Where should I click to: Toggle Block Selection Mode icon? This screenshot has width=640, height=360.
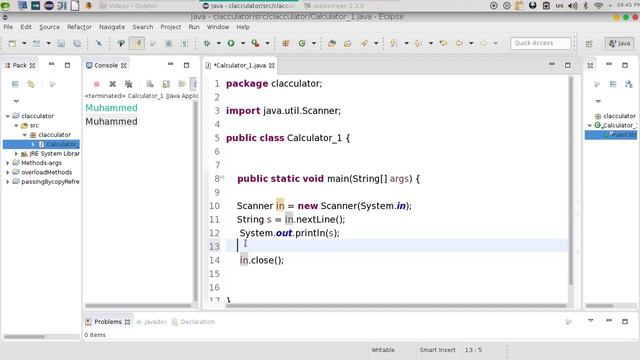pyautogui.click(x=169, y=43)
